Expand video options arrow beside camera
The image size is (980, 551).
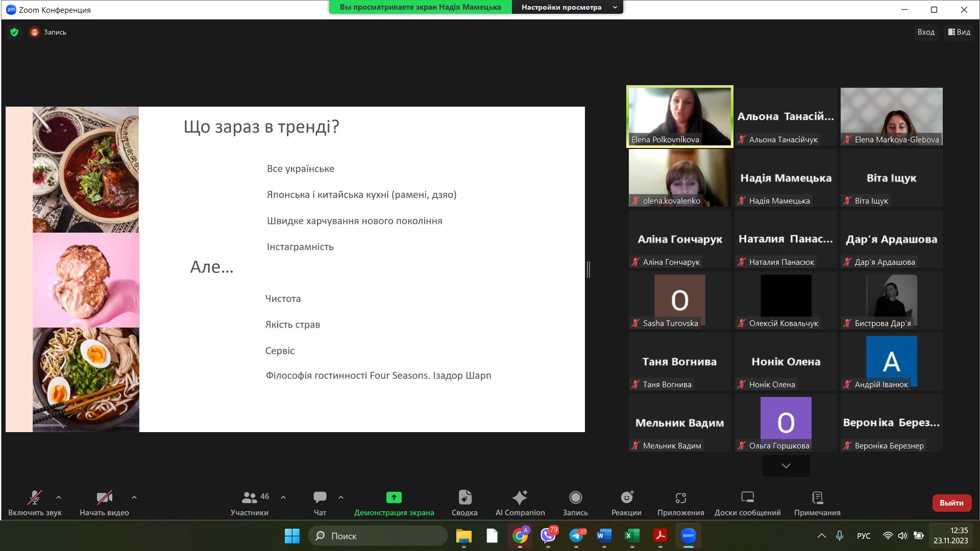[x=134, y=497]
